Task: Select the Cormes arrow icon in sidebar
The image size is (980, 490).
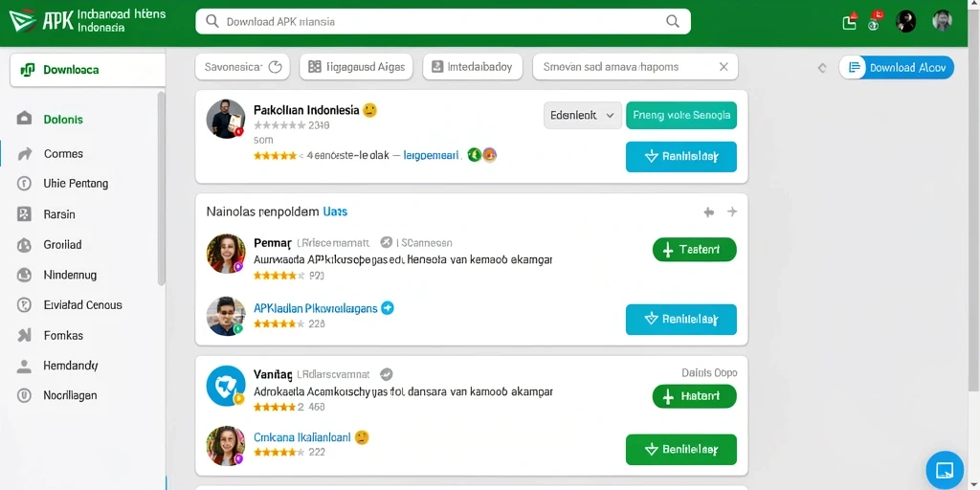Action: (x=25, y=154)
